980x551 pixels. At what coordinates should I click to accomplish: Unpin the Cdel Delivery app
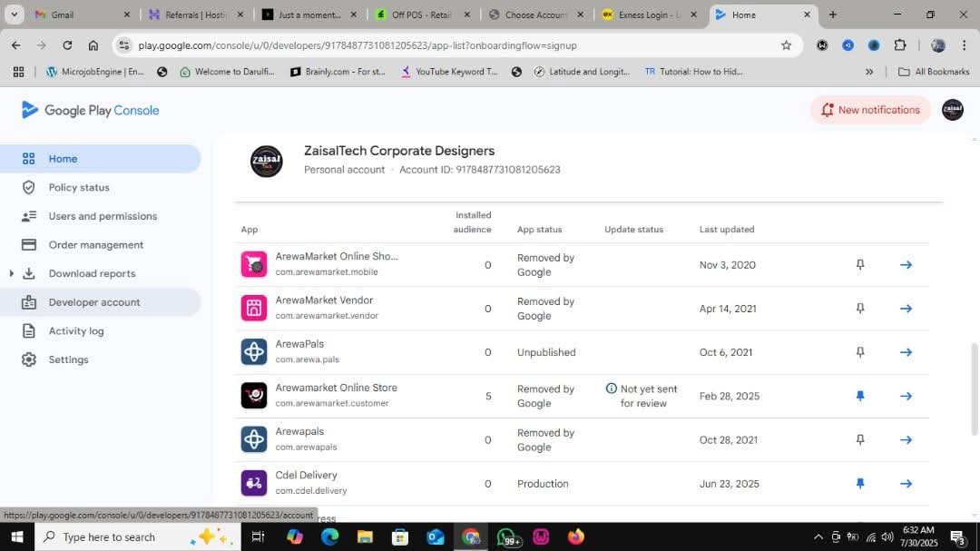point(859,483)
